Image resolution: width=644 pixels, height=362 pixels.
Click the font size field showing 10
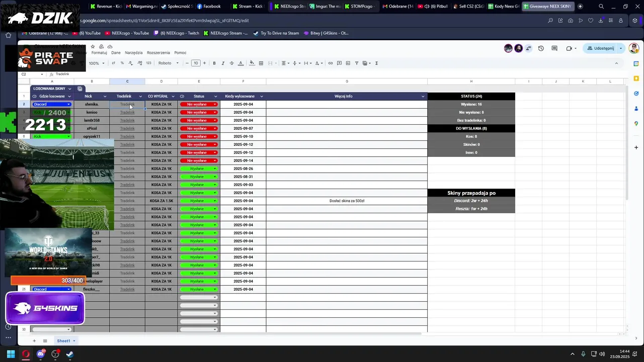[196, 63]
